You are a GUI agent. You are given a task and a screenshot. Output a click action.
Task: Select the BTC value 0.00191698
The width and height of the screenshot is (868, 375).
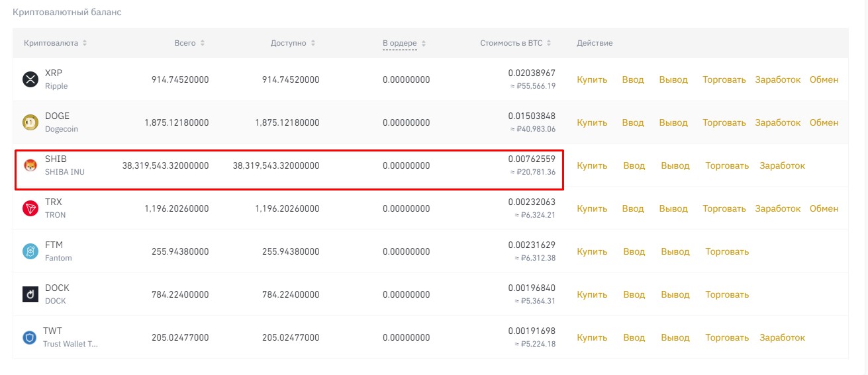(x=532, y=331)
